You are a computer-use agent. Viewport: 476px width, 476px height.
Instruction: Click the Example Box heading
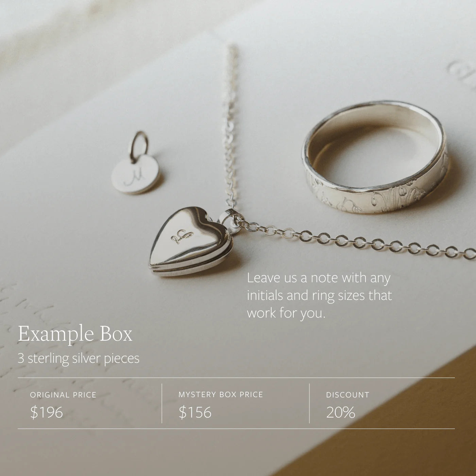(75, 335)
